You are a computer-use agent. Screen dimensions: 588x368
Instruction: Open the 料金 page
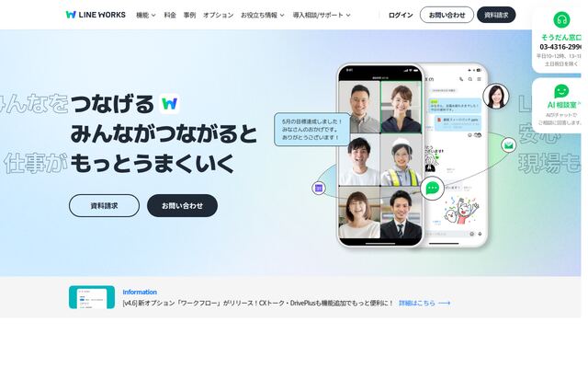(x=170, y=15)
